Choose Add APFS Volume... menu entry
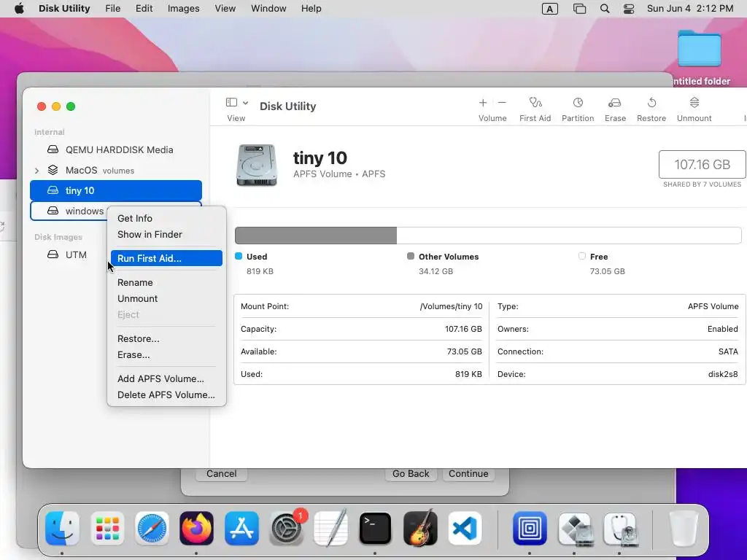 click(x=166, y=378)
